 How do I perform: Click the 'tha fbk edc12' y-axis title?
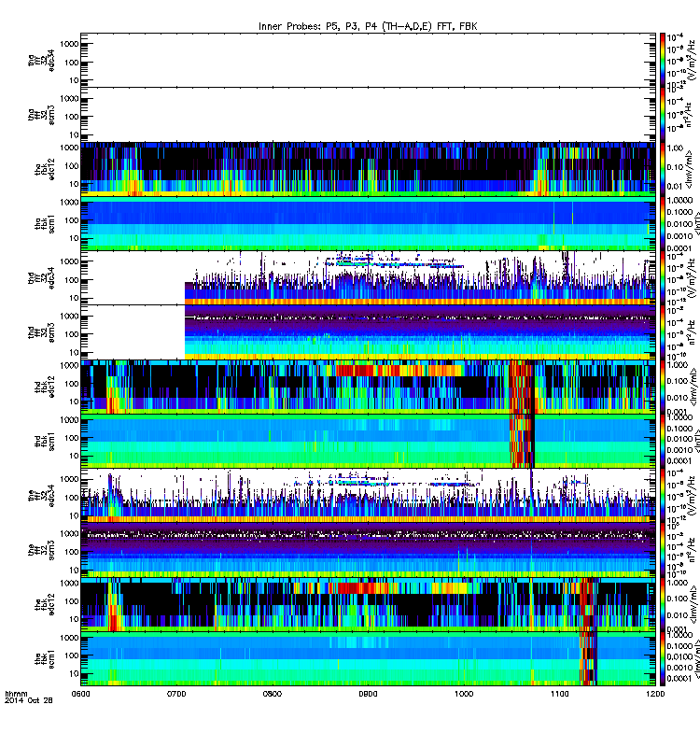pyautogui.click(x=45, y=169)
